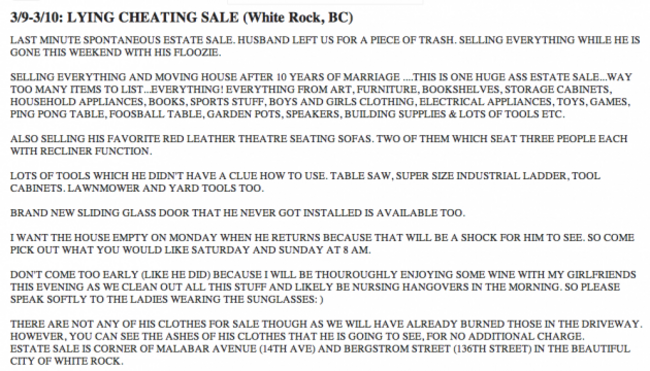Image resolution: width=650 pixels, height=371 pixels.
Task: Click the 'LYING CHEATING SALE' title heading
Action: click(153, 18)
